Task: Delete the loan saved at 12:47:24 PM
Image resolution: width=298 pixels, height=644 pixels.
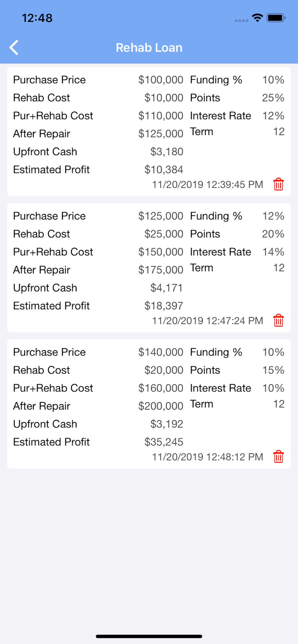Action: click(278, 320)
